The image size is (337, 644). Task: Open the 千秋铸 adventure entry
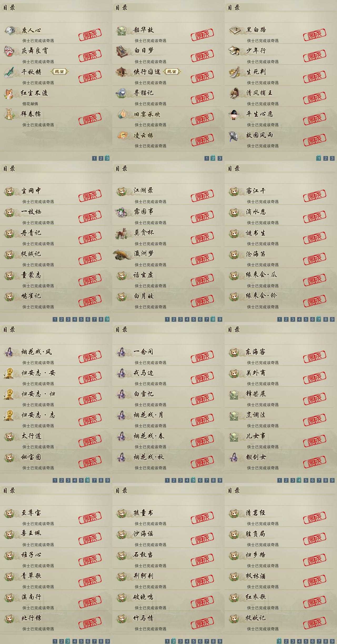(54, 75)
